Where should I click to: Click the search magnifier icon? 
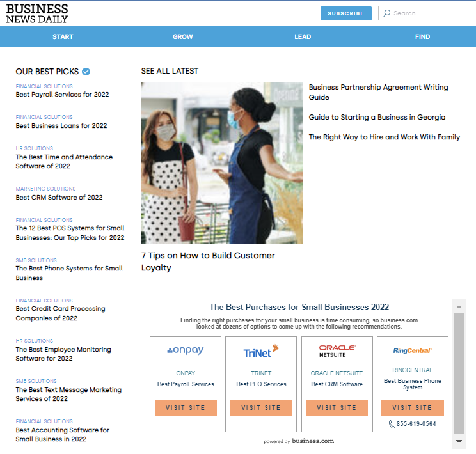pyautogui.click(x=386, y=13)
